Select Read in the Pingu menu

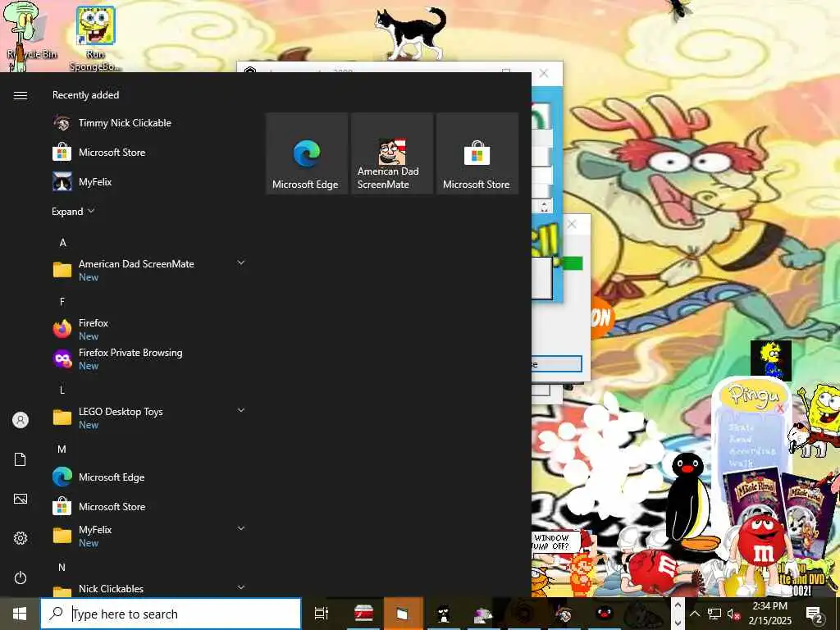(741, 440)
